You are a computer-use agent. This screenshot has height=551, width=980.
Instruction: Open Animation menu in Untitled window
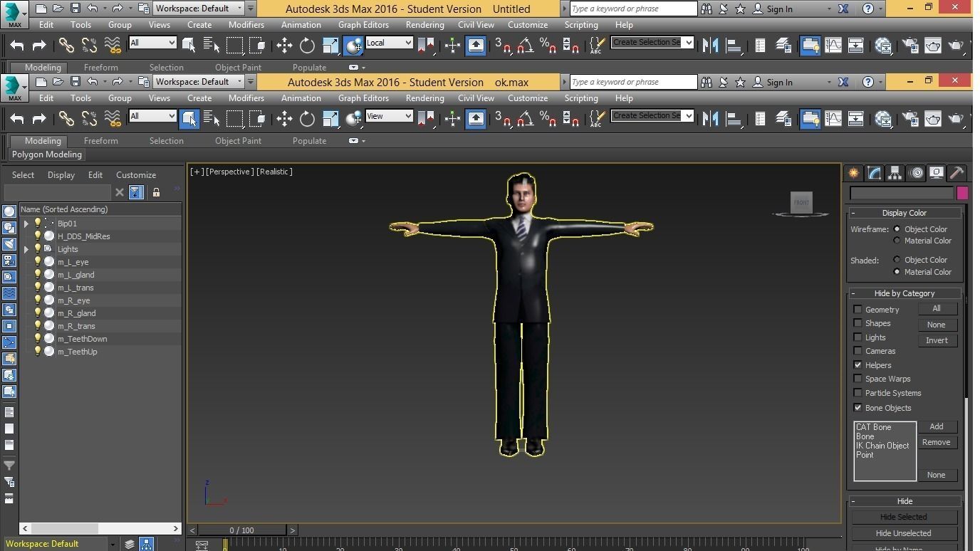[301, 25]
